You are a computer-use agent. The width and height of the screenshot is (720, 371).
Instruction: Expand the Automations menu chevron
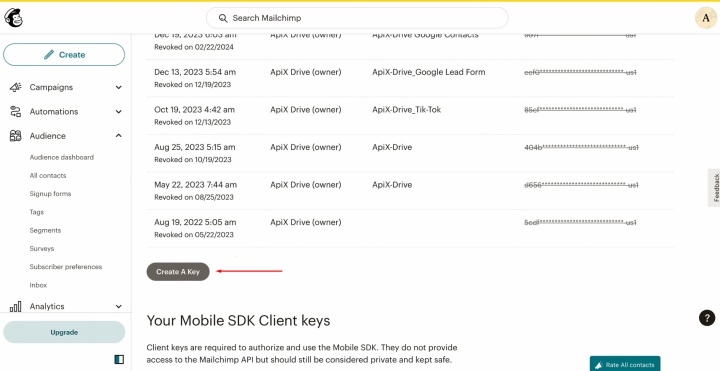[x=118, y=112]
